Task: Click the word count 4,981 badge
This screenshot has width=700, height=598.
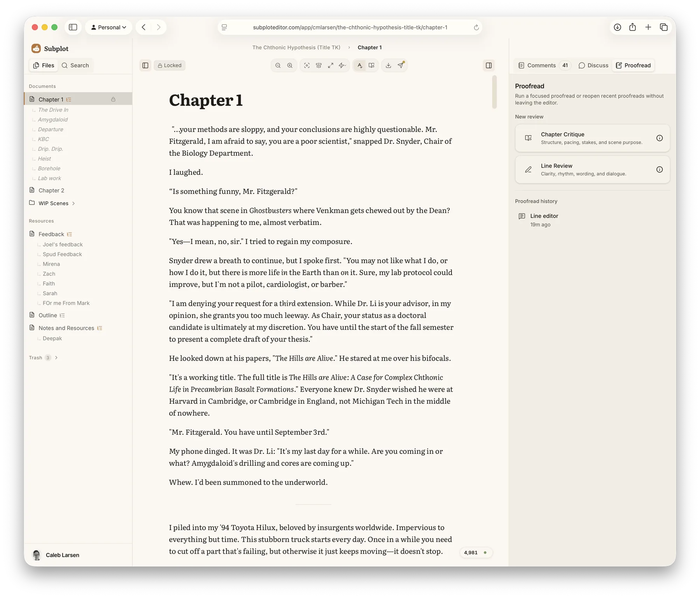Action: [x=476, y=553]
